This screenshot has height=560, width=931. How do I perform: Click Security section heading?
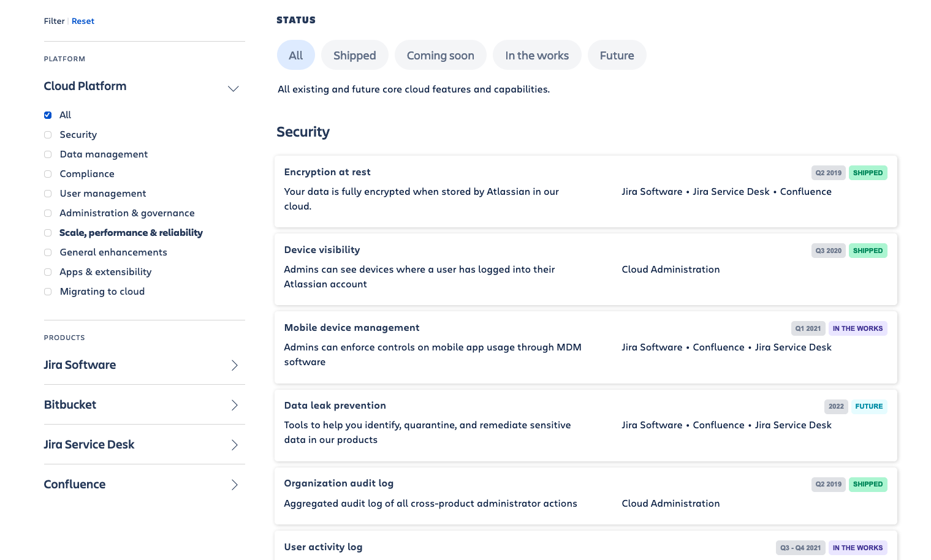[x=303, y=132]
